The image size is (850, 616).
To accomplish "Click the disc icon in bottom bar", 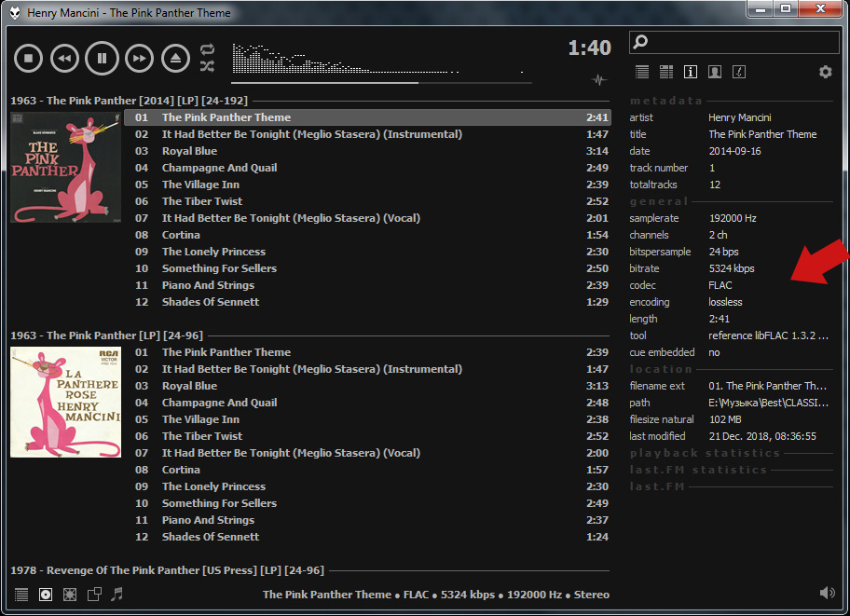I will 46,594.
